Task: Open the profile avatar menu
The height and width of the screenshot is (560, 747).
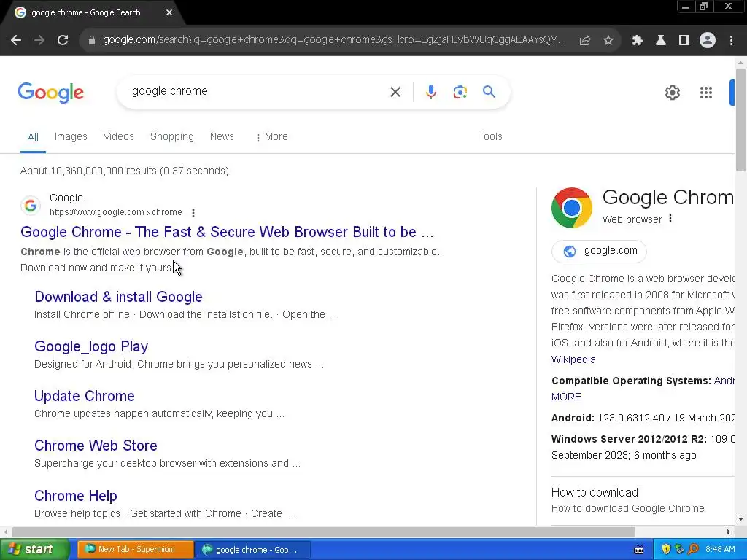Action: tap(708, 41)
